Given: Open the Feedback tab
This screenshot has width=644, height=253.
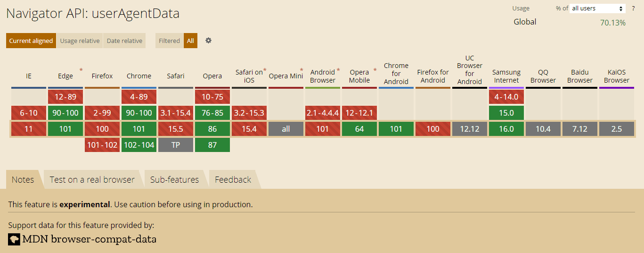Looking at the screenshot, I should coord(233,180).
